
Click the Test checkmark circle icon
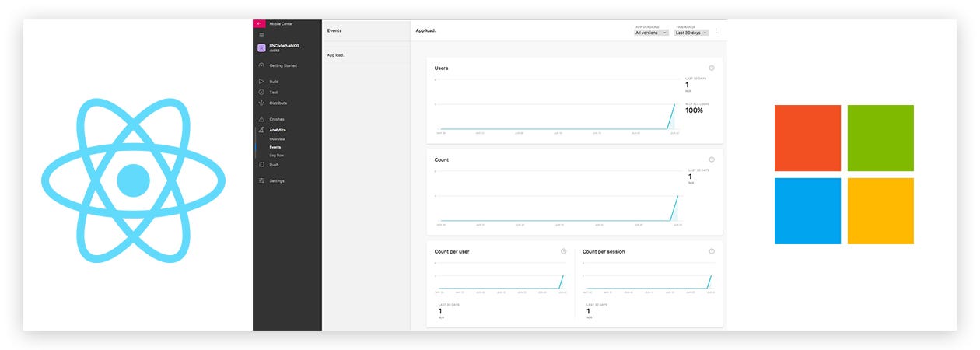point(261,93)
